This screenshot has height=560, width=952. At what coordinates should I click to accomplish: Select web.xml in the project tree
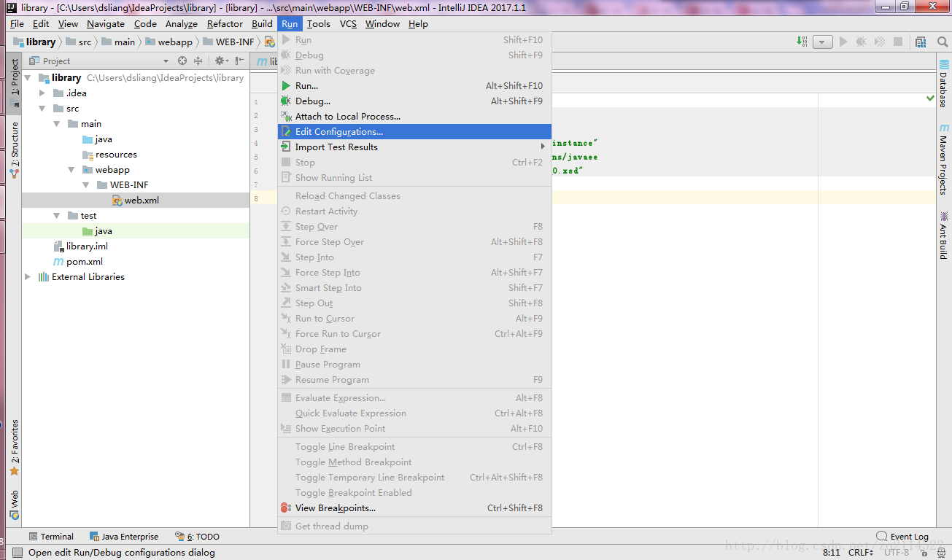pos(136,200)
